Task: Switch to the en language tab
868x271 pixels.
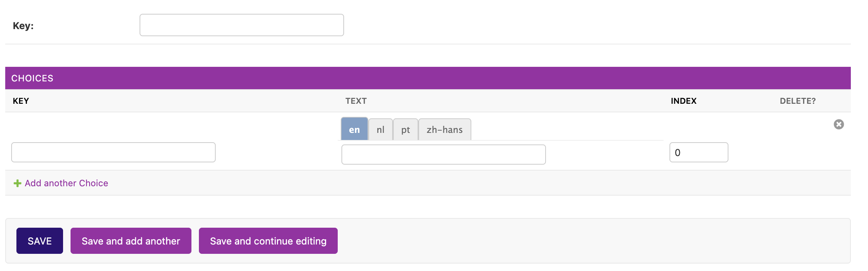Action: pos(354,130)
